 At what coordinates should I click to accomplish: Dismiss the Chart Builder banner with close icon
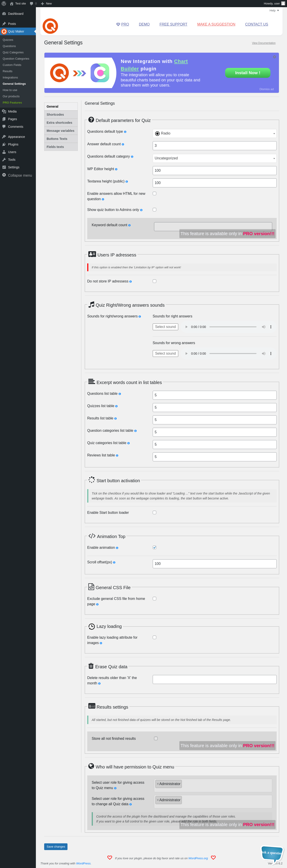[x=274, y=57]
